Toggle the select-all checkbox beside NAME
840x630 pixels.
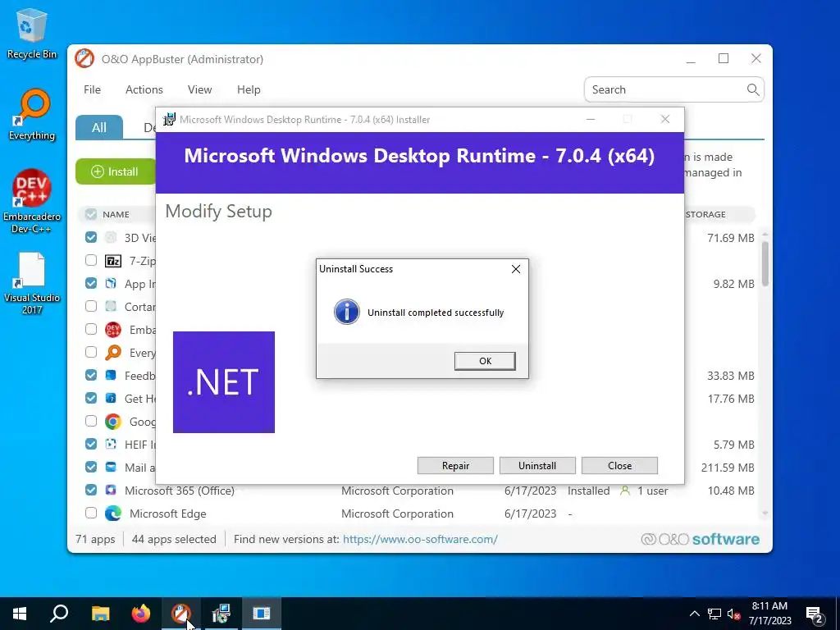91,214
